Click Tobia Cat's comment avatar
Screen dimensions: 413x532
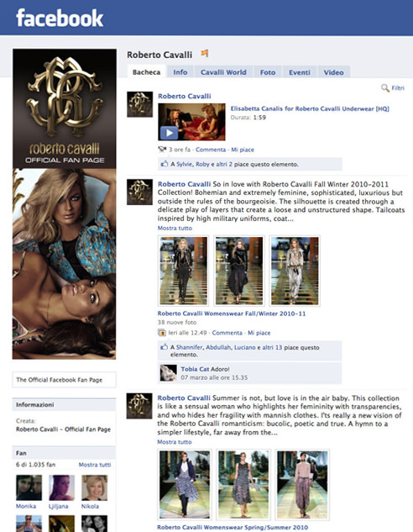coord(169,373)
